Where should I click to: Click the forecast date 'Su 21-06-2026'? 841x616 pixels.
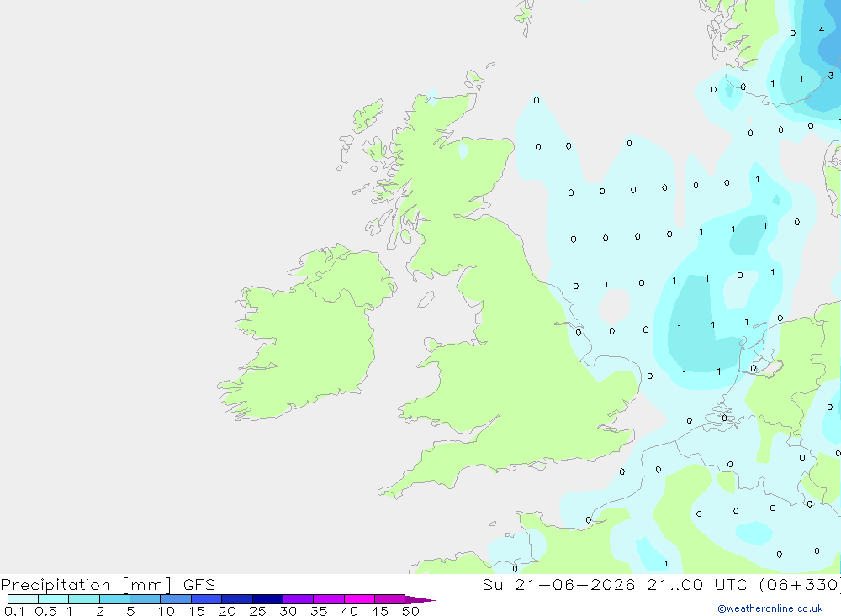coord(559,584)
